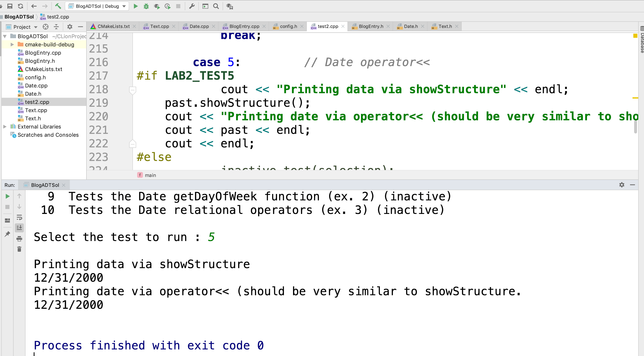
Task: Build project with the hammer icon
Action: pos(58,6)
